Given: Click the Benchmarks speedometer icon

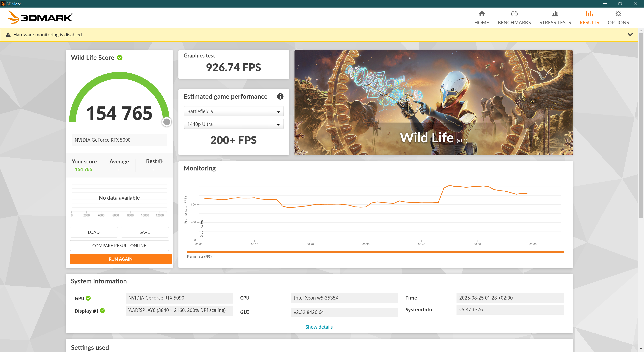Looking at the screenshot, I should [x=514, y=13].
